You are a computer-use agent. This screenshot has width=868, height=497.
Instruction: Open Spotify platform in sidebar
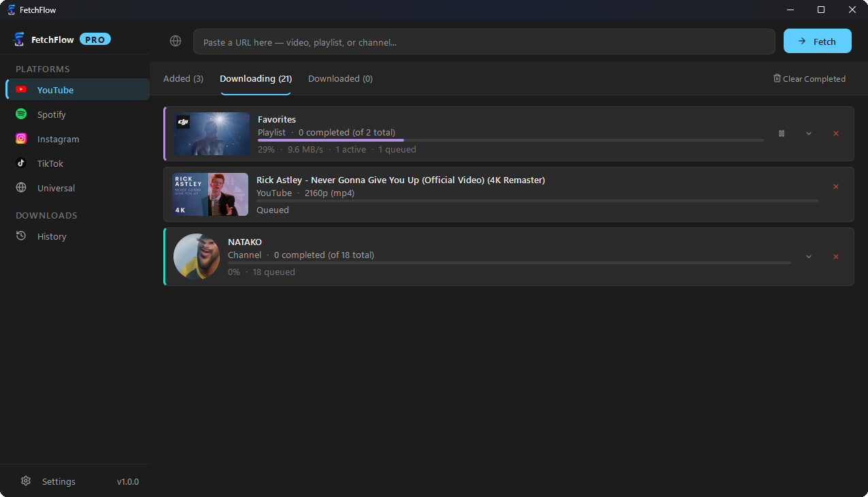[78, 114]
